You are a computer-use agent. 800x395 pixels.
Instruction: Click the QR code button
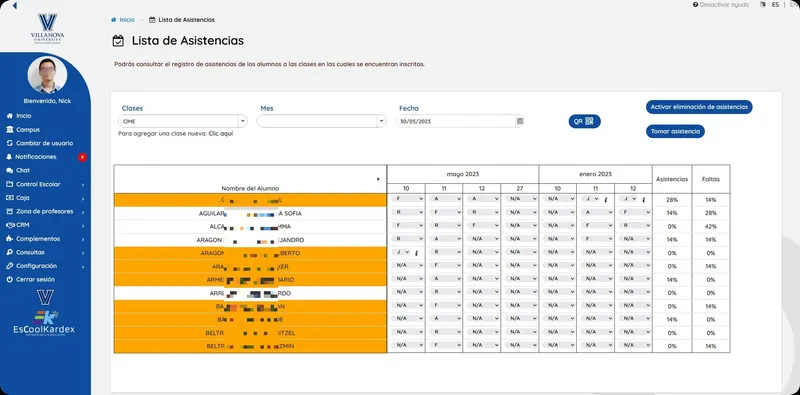pos(584,121)
